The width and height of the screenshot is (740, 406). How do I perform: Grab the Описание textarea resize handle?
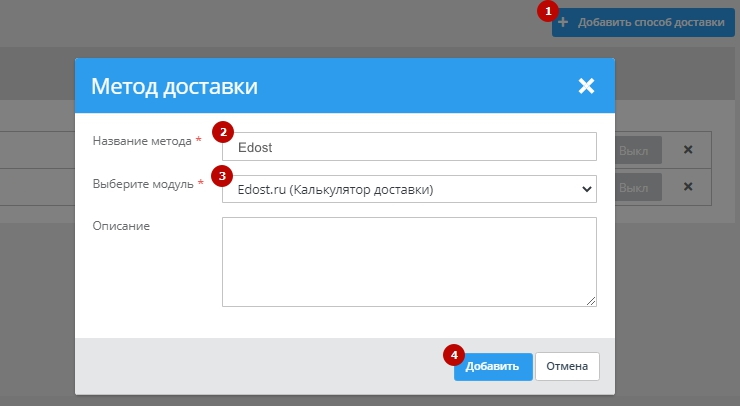592,301
